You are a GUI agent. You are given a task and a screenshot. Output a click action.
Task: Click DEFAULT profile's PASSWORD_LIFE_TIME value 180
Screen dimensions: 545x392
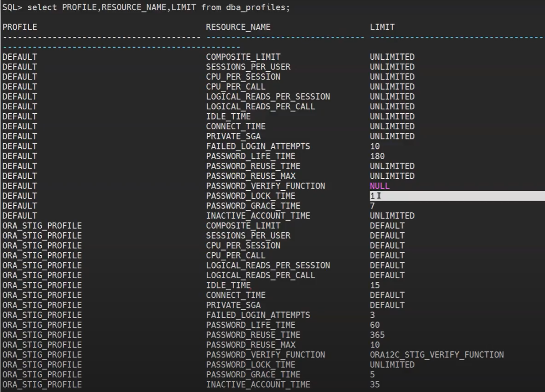[377, 156]
